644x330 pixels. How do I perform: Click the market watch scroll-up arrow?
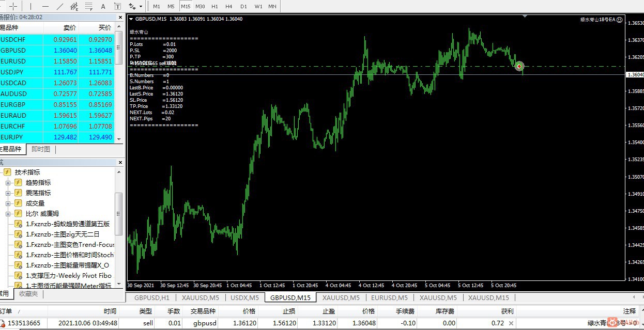click(x=119, y=26)
